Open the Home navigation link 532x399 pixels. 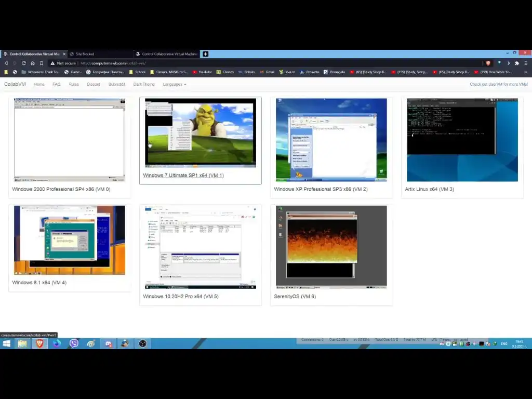coord(39,84)
